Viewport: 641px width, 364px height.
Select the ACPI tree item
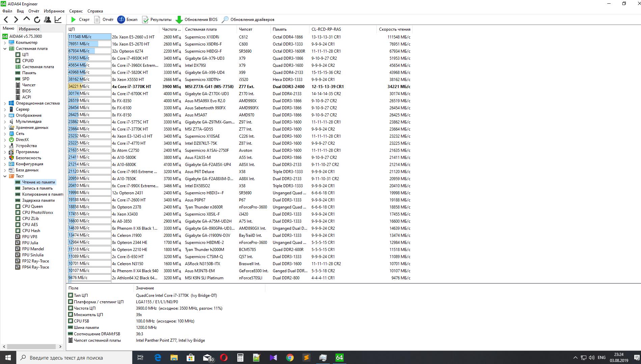click(26, 97)
